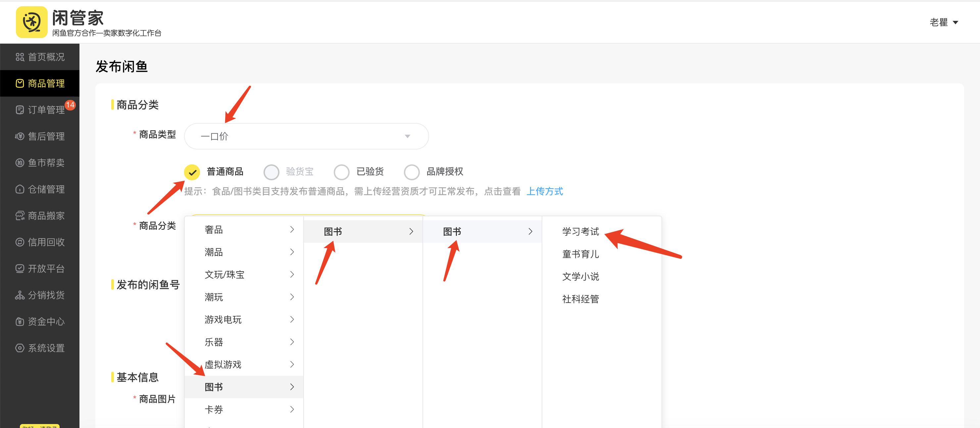
Task: Select the 文学小说 subcategory
Action: (x=580, y=276)
